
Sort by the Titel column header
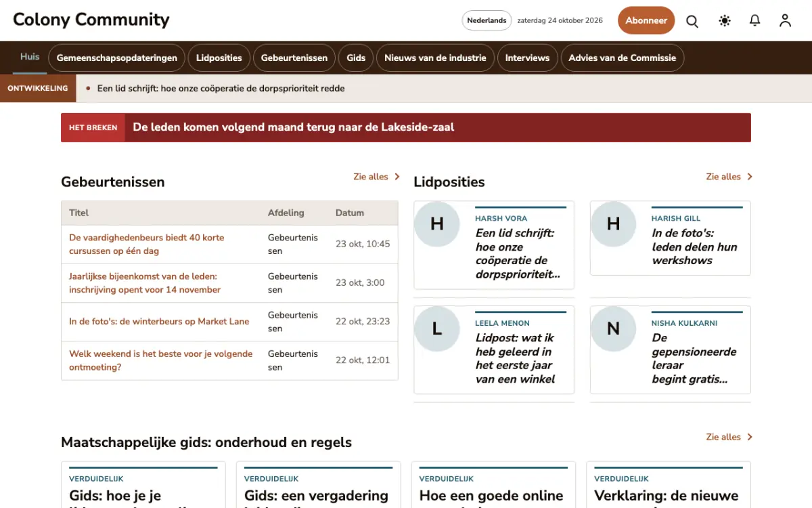[79, 213]
